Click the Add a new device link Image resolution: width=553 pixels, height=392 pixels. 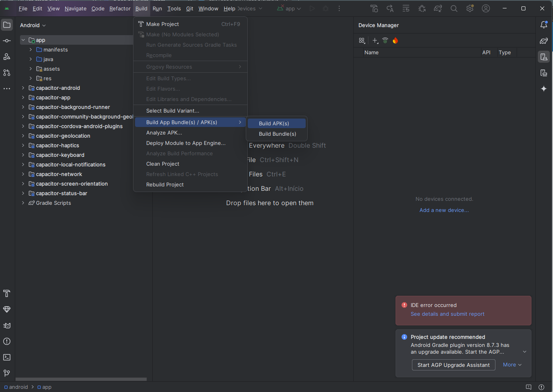coord(444,210)
